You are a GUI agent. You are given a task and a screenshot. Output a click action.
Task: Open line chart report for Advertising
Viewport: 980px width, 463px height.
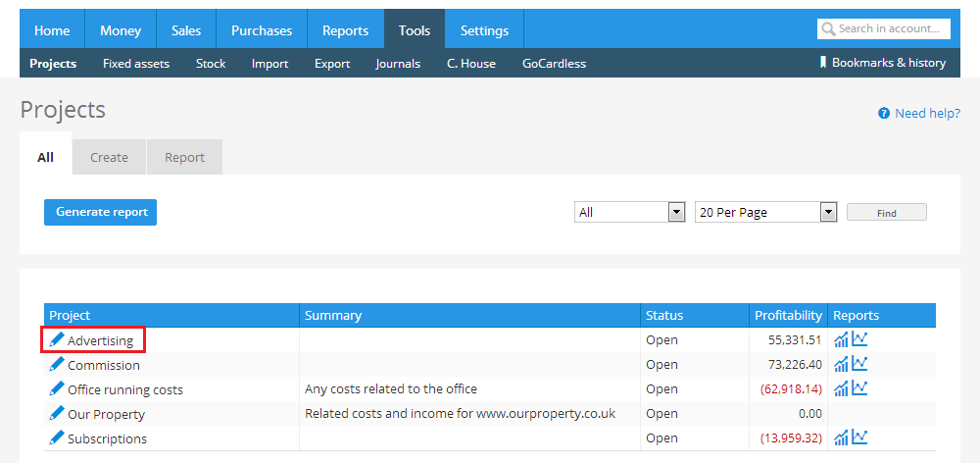[x=859, y=339]
